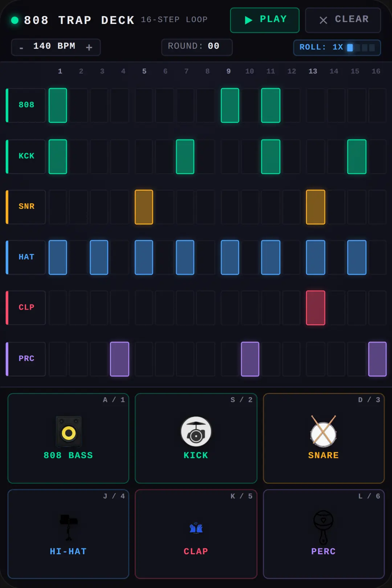Turn off KCK step 15
The height and width of the screenshot is (588, 392).
(357, 156)
